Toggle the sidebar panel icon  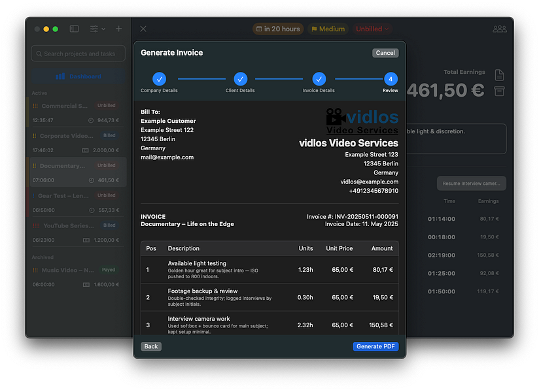click(x=74, y=29)
